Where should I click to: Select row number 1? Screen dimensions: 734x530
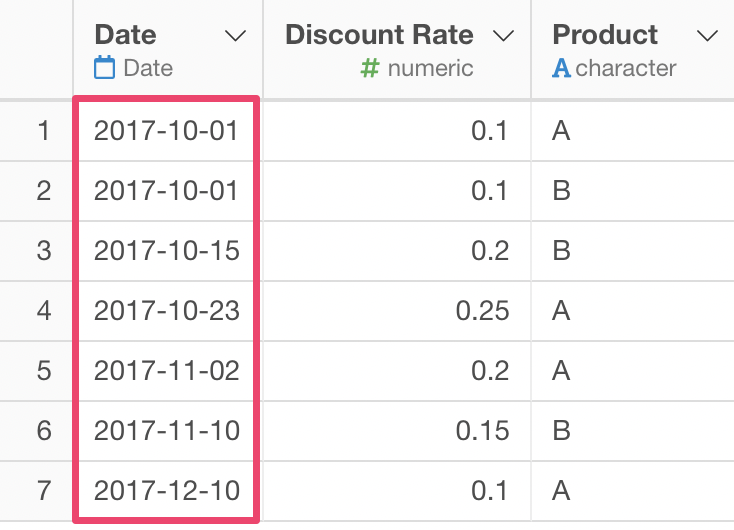pyautogui.click(x=44, y=131)
